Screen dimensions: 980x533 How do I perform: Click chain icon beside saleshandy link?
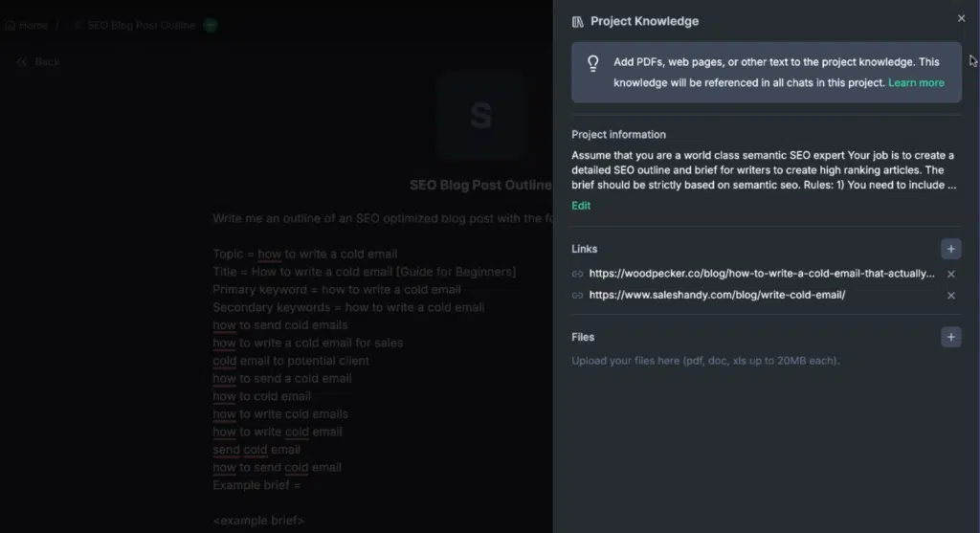tap(577, 295)
